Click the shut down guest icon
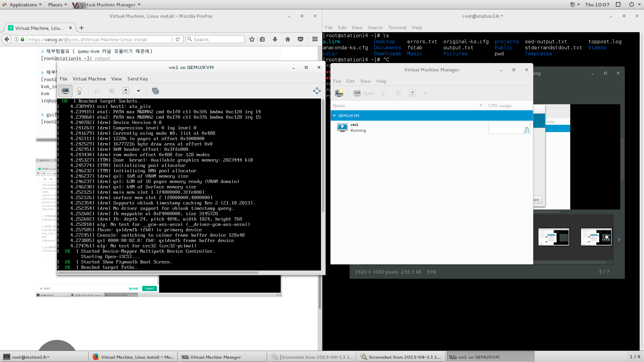 pyautogui.click(x=126, y=91)
